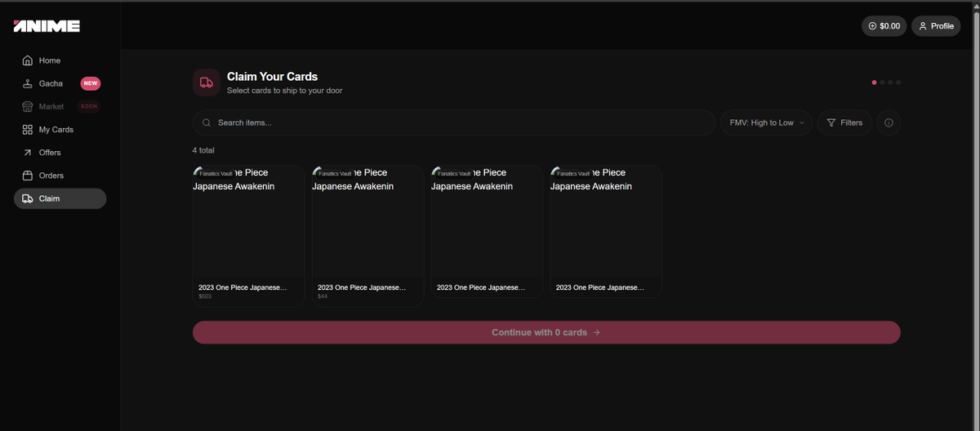Click the Fanatics Vault badge on the $44 card
Screen dimensions: 980x431
(x=333, y=173)
